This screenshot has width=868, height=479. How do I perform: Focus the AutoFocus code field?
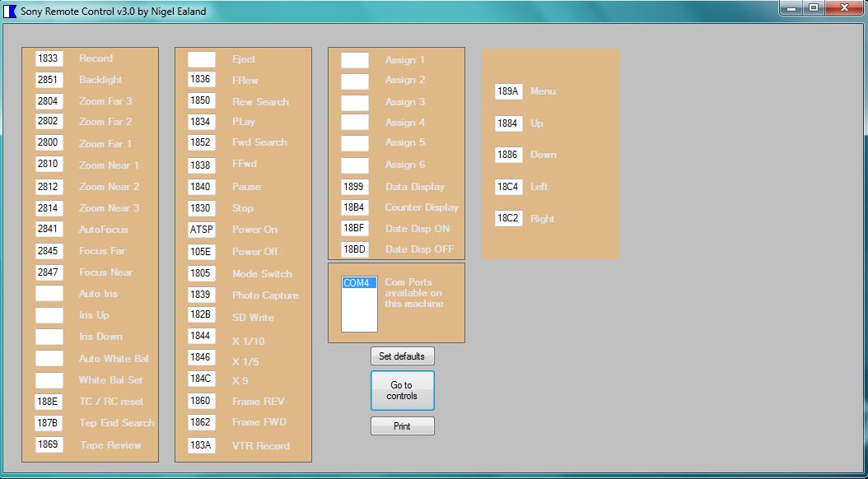tap(49, 229)
